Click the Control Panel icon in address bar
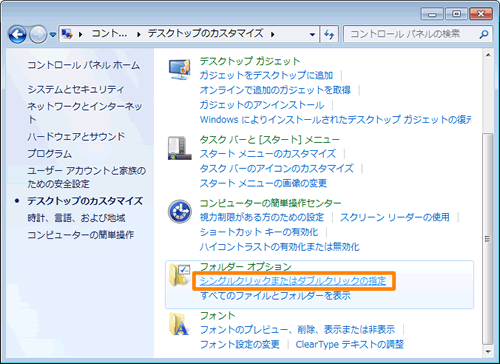 tap(67, 34)
